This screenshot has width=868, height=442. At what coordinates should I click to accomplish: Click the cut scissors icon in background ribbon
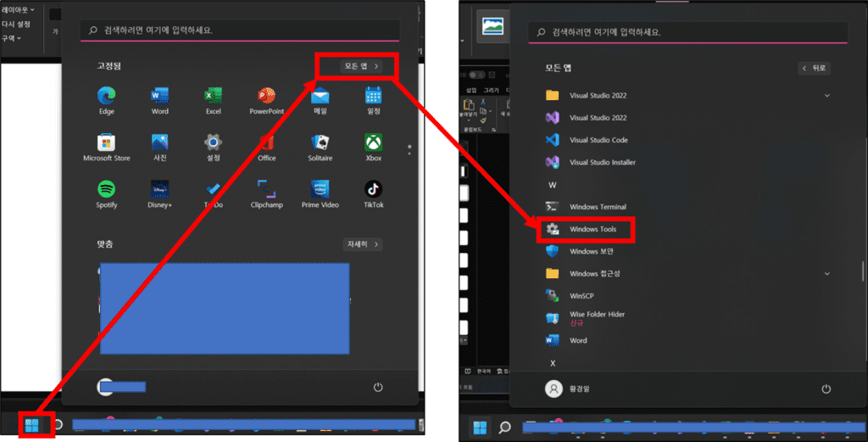(483, 103)
